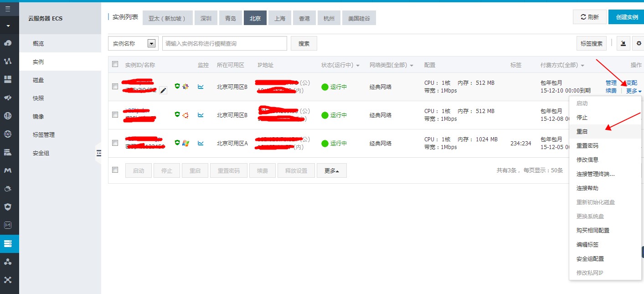
Task: Check the first instance row checkbox
Action: [115, 87]
